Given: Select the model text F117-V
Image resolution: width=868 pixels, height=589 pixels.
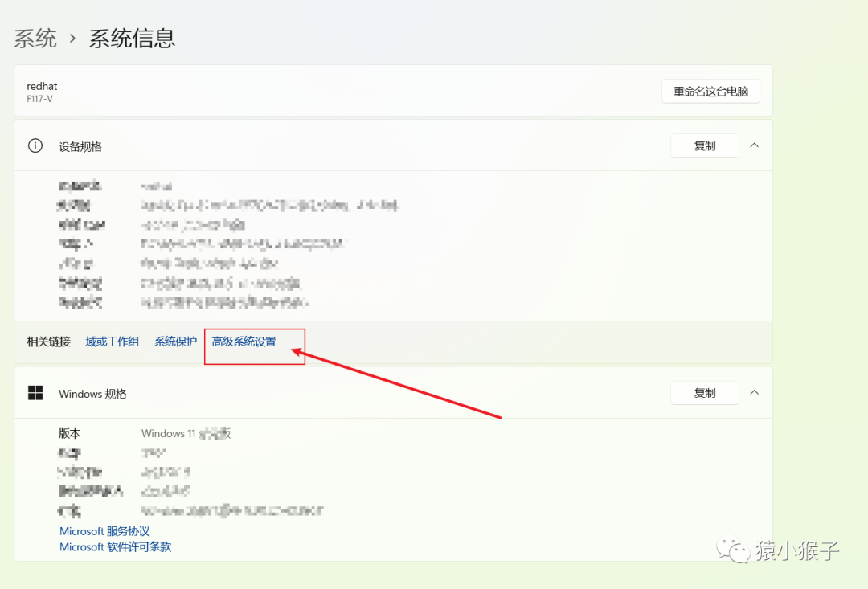Looking at the screenshot, I should 39,99.
